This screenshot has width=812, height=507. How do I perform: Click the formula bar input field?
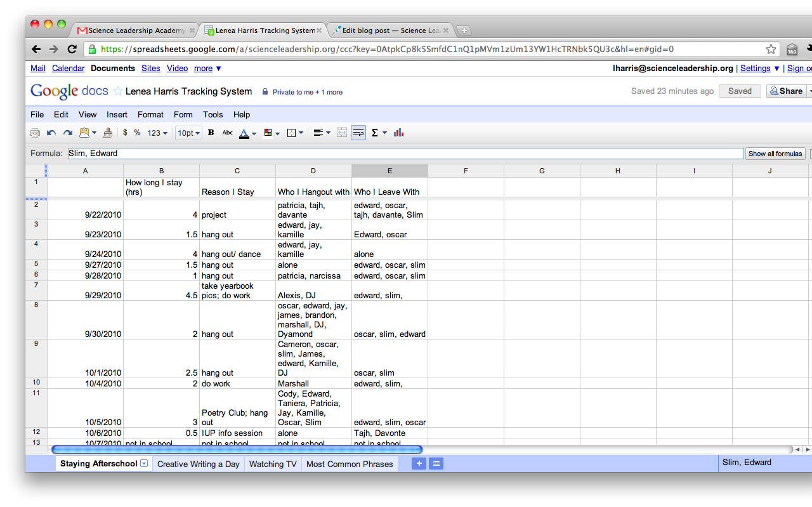pyautogui.click(x=405, y=154)
